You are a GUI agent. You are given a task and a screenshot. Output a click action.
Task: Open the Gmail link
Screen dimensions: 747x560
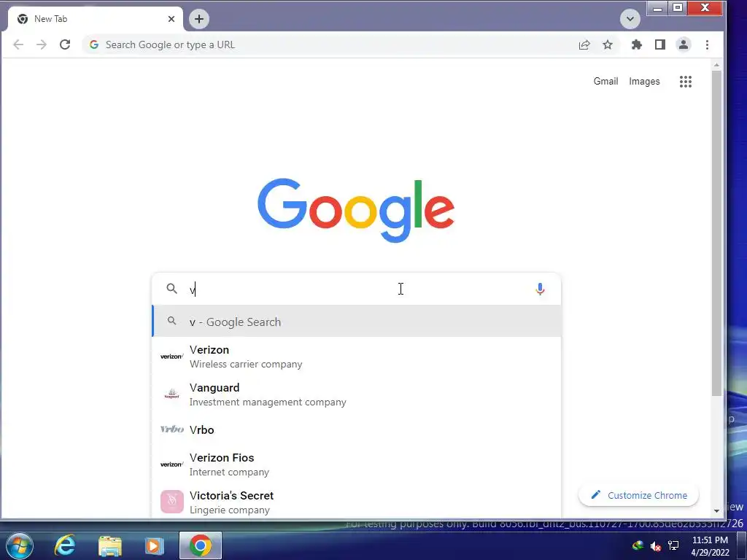tap(605, 82)
